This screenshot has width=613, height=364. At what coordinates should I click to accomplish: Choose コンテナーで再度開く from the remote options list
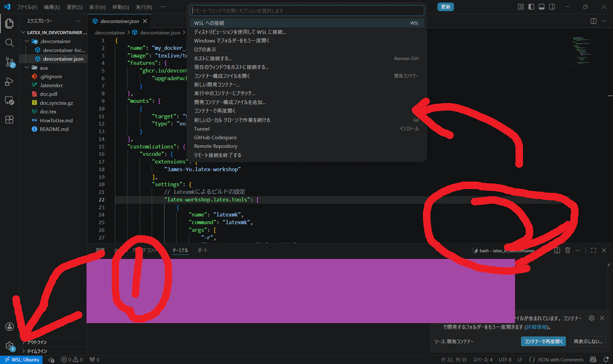307,111
